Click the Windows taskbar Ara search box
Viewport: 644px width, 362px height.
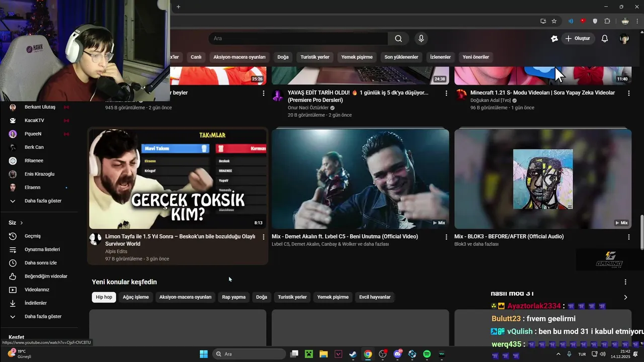click(x=250, y=354)
